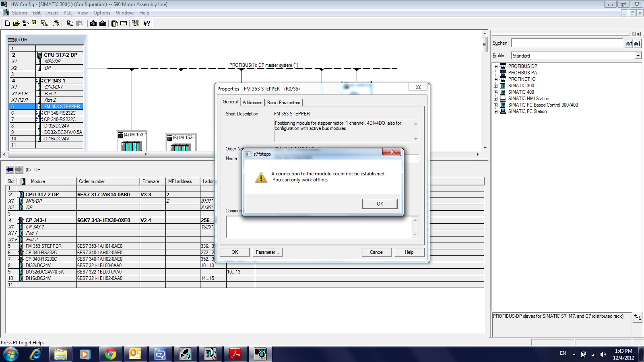The image size is (644, 362).
Task: Click the Copy toolbar icon
Action: tap(70, 23)
